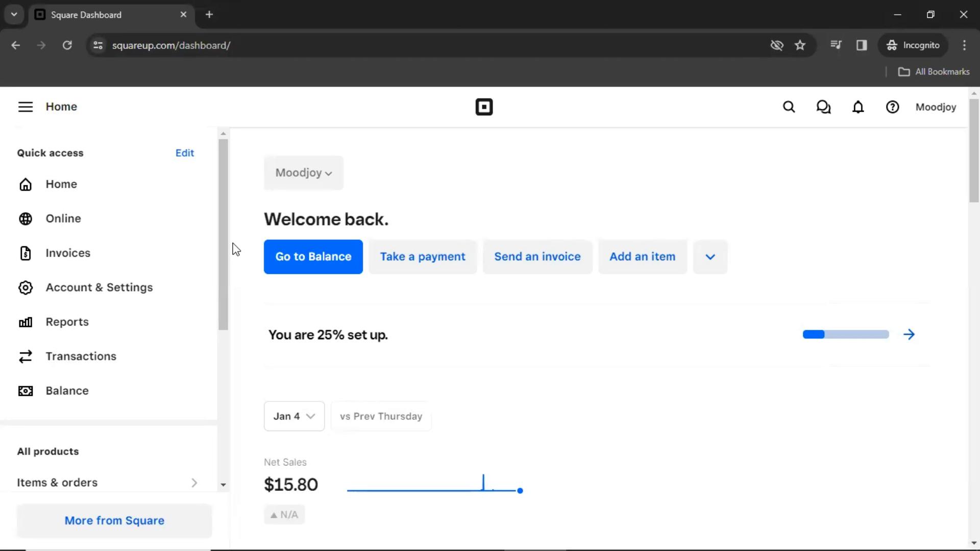Select the Take a payment menu item
The height and width of the screenshot is (551, 980).
click(422, 257)
